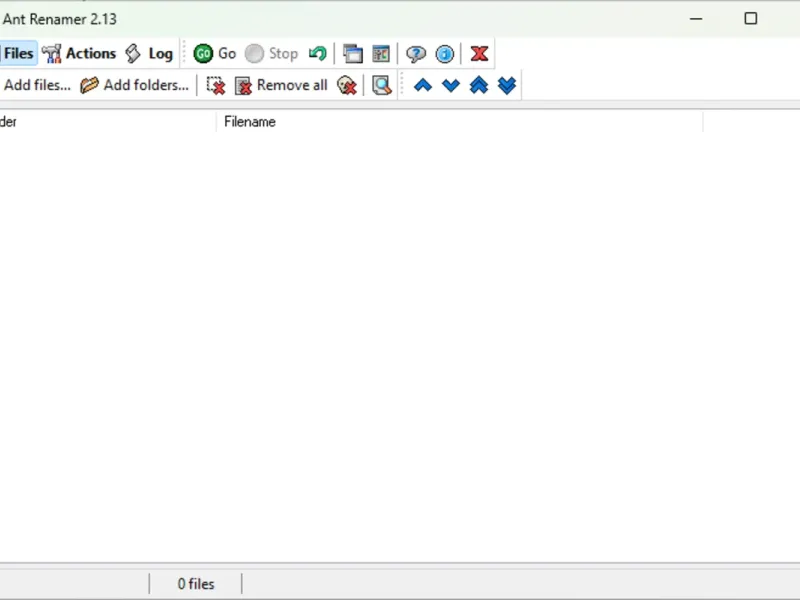Click the green undo arrow icon

pos(318,54)
